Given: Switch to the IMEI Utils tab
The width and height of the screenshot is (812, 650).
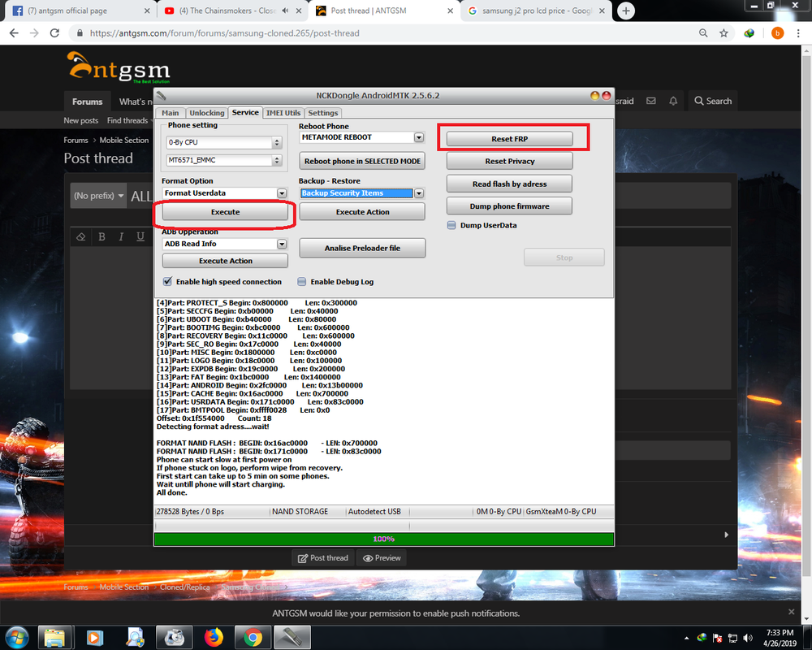Looking at the screenshot, I should point(283,113).
